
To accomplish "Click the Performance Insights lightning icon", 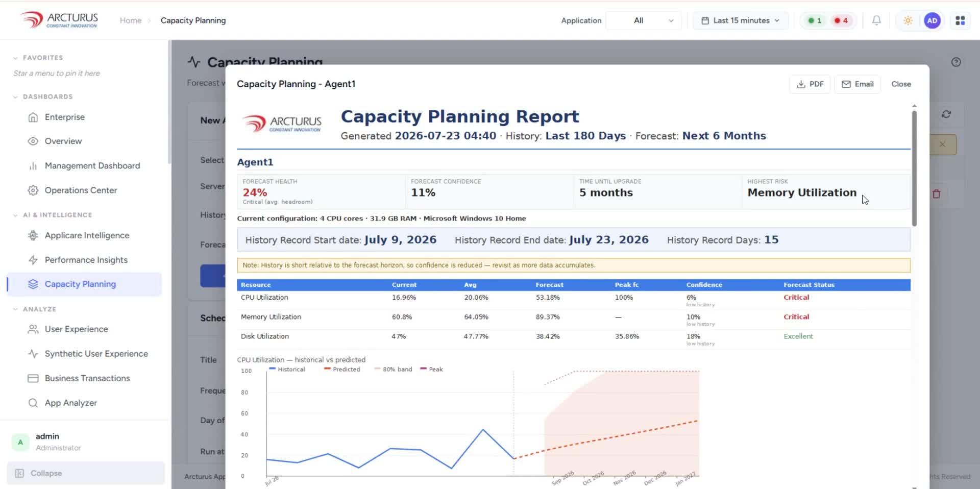I will pos(33,260).
